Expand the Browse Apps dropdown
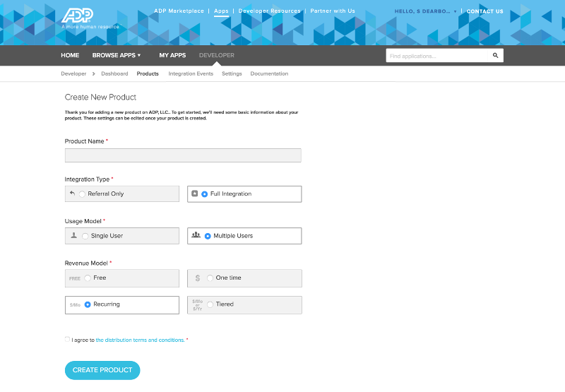 click(x=117, y=56)
